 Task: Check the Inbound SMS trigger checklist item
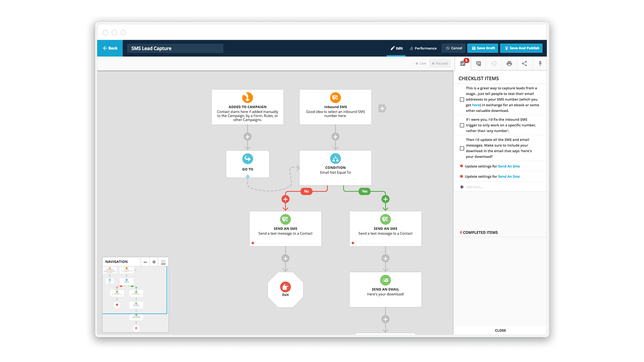pyautogui.click(x=462, y=125)
